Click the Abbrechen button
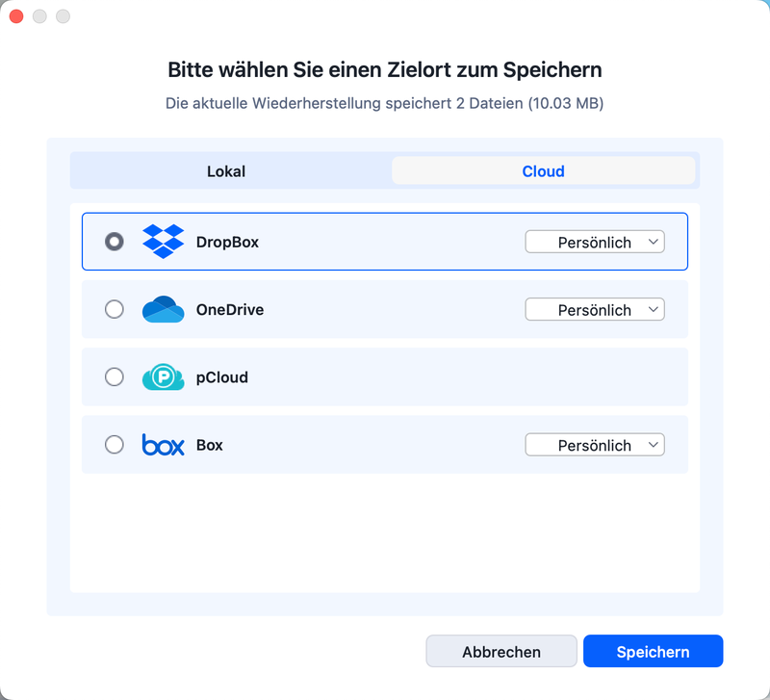Viewport: 770px width, 700px height. (x=501, y=652)
